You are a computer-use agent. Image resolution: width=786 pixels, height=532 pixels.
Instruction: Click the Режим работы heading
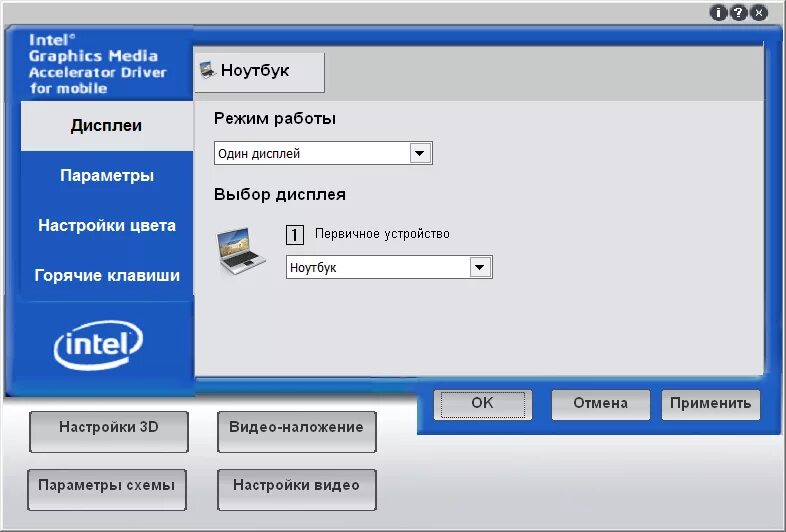275,119
